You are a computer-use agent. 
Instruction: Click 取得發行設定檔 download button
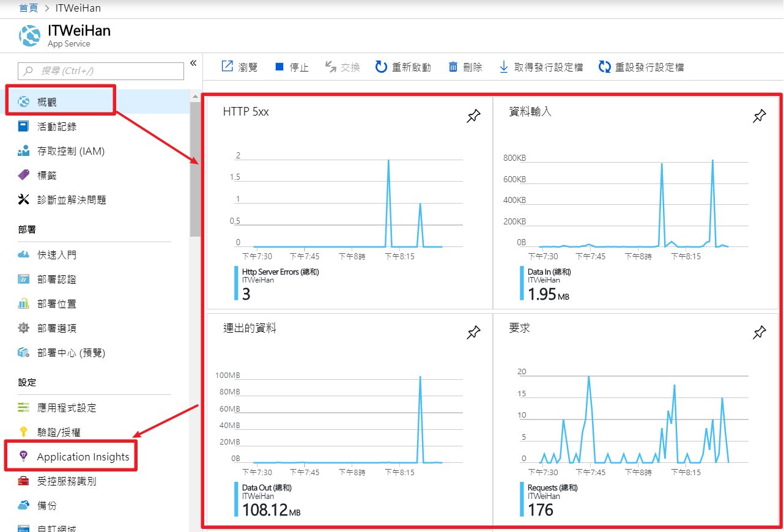click(x=541, y=67)
